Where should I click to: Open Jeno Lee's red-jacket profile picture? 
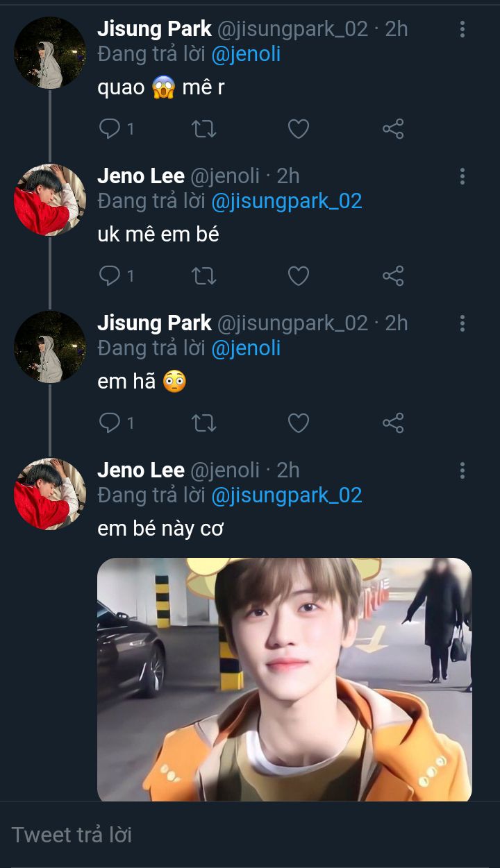point(50,200)
